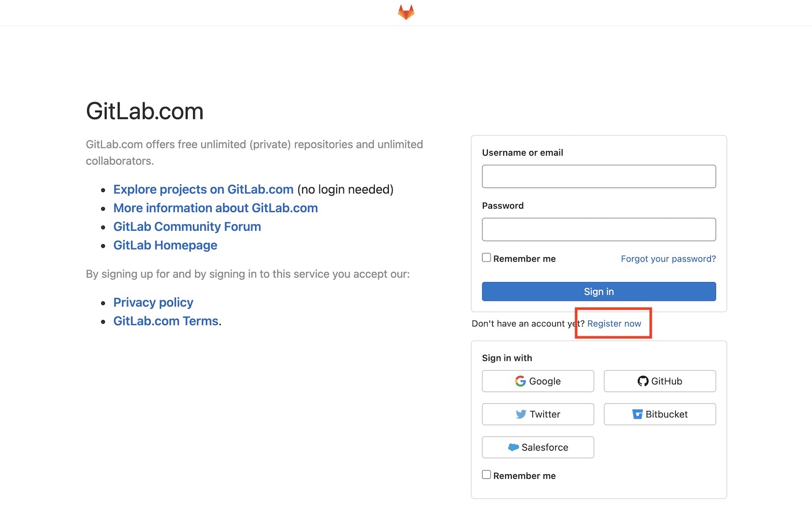Click the GitLab fox logo at top

tap(406, 12)
